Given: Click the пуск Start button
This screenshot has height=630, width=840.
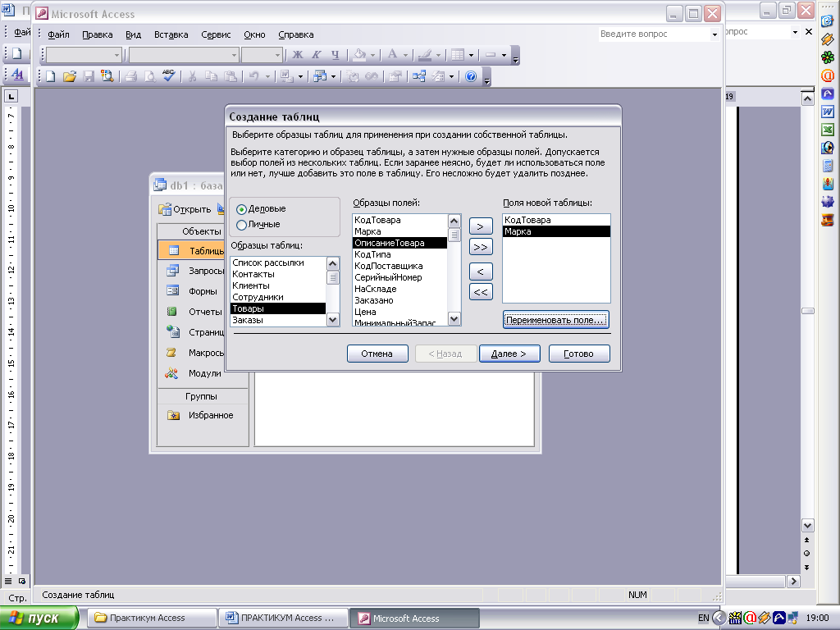Looking at the screenshot, I should tap(39, 619).
